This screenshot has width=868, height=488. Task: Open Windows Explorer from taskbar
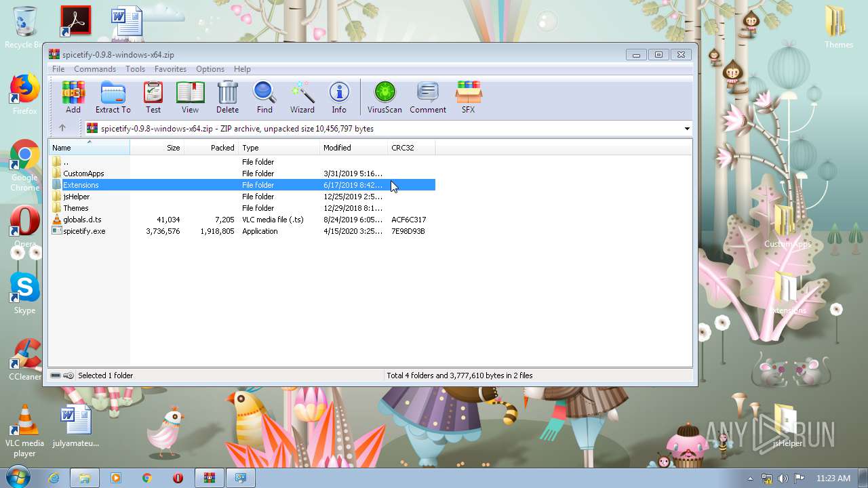85,478
